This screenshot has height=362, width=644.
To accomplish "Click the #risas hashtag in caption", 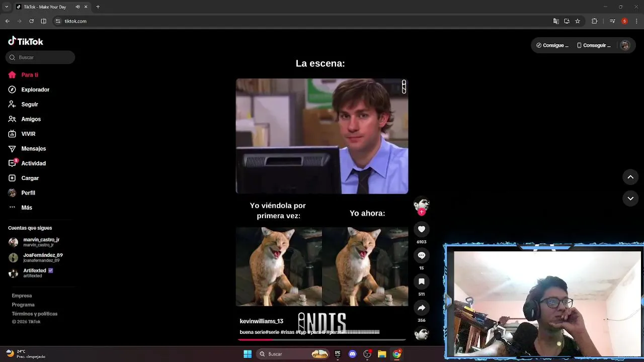I will [x=287, y=332].
